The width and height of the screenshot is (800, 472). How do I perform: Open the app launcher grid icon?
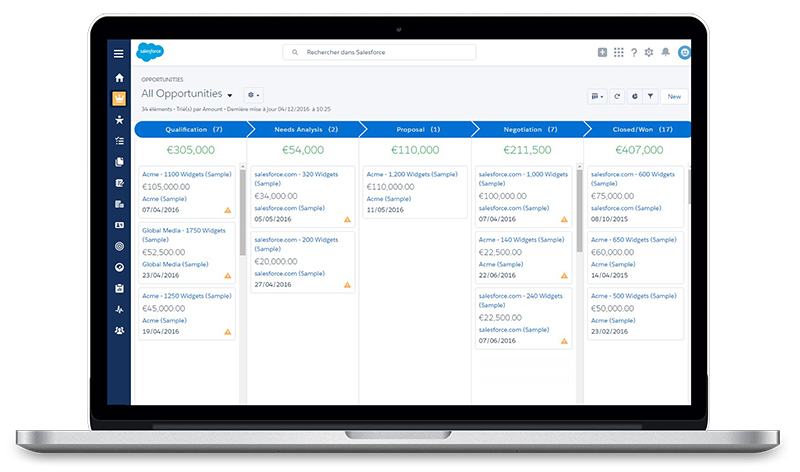click(618, 53)
